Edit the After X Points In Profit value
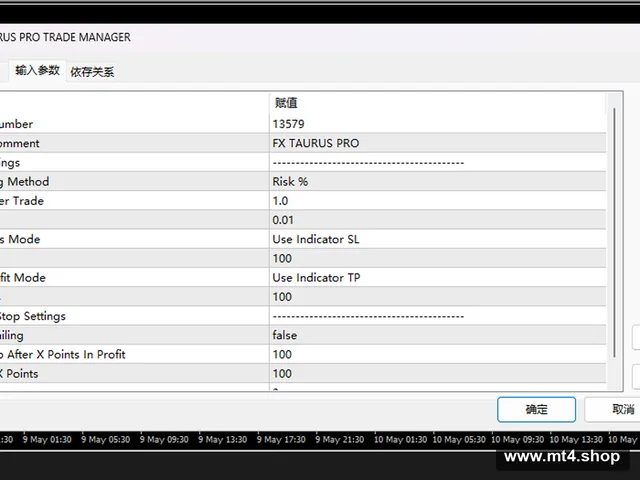Image resolution: width=640 pixels, height=480 pixels. click(x=438, y=354)
